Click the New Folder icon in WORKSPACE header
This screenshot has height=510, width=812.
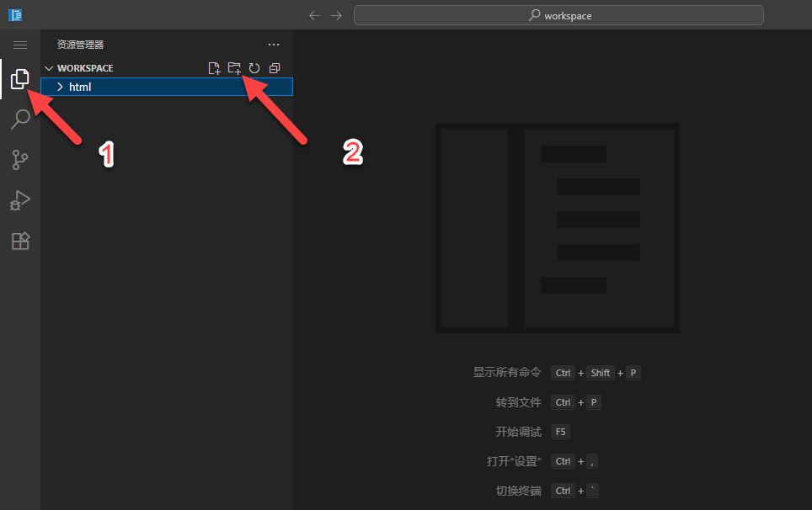pyautogui.click(x=234, y=68)
